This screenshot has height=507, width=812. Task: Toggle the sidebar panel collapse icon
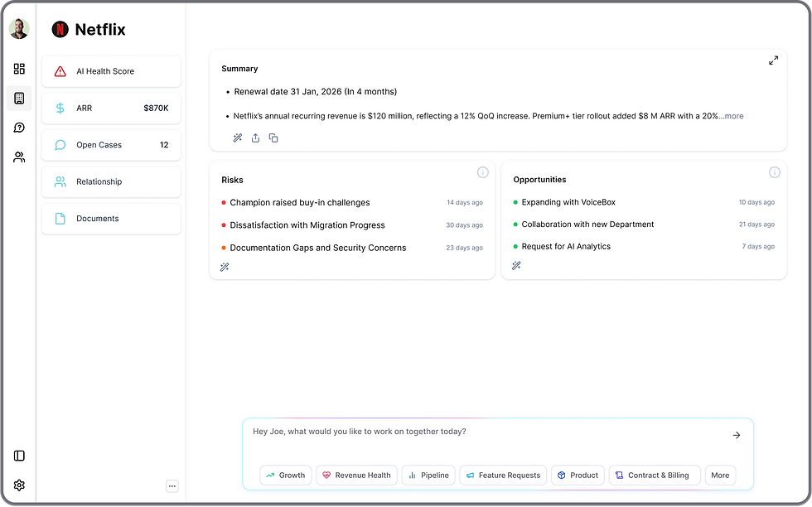click(x=19, y=456)
